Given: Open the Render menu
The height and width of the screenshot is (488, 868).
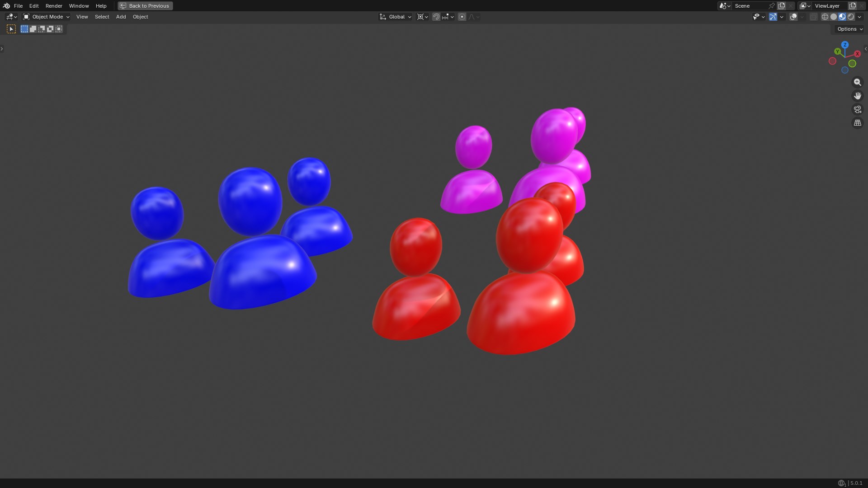Looking at the screenshot, I should click(x=54, y=6).
